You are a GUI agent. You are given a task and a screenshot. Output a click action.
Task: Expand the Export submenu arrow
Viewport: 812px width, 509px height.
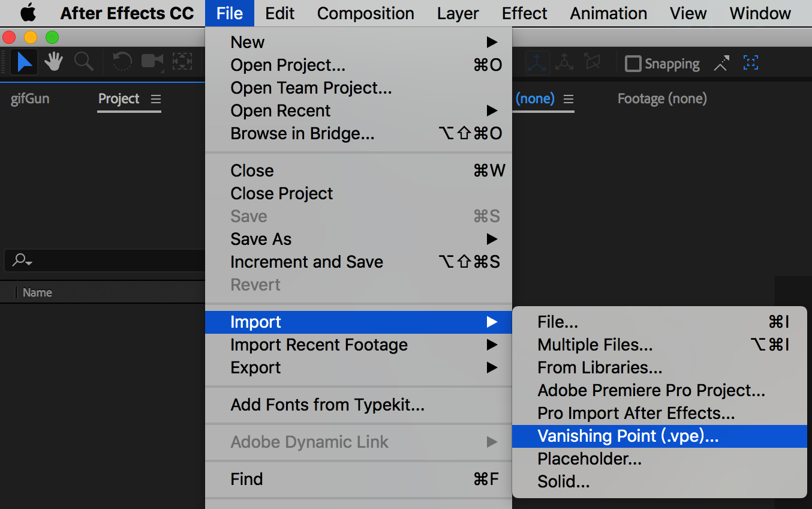pos(492,367)
